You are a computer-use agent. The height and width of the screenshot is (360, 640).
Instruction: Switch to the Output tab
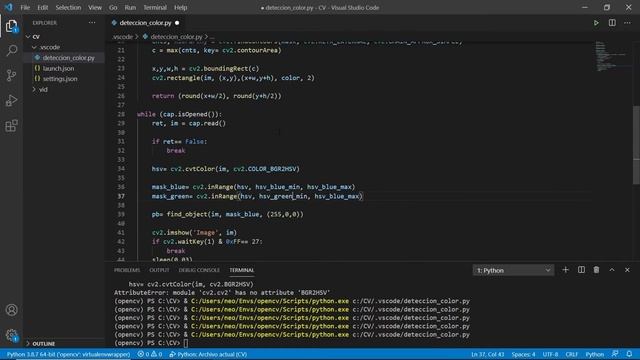click(159, 270)
